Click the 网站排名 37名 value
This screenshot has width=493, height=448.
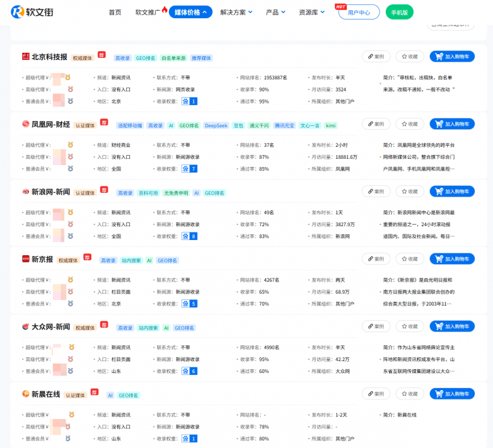click(x=269, y=145)
